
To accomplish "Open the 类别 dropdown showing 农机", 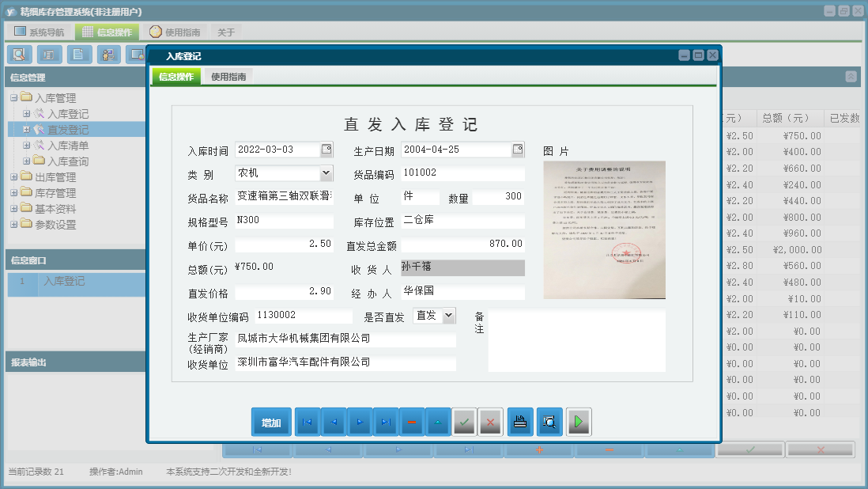I will coord(326,172).
